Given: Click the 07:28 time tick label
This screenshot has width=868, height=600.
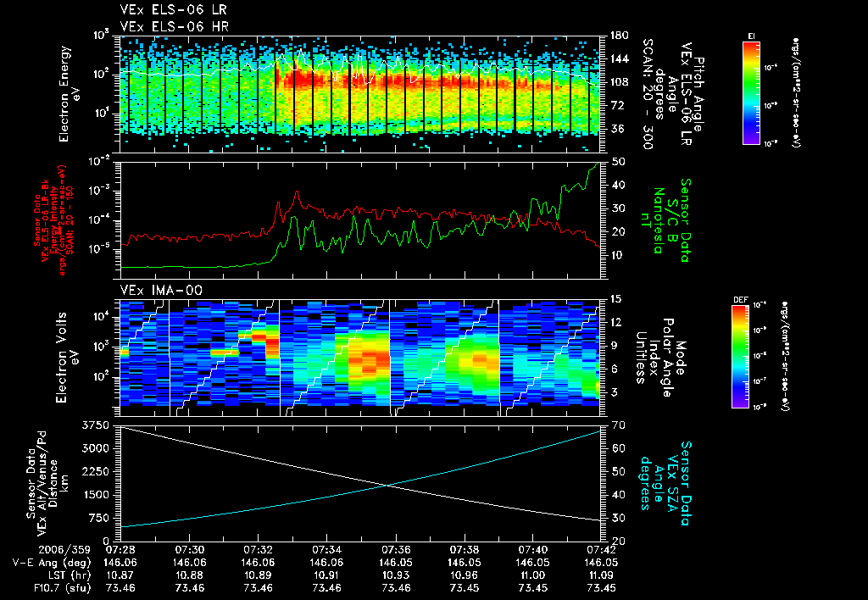Looking at the screenshot, I should (x=120, y=550).
